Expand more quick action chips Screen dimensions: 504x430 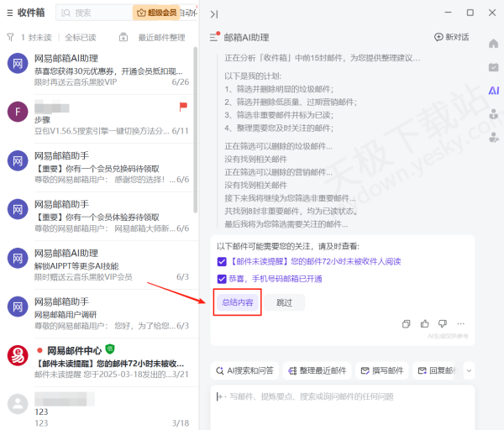[x=469, y=370]
